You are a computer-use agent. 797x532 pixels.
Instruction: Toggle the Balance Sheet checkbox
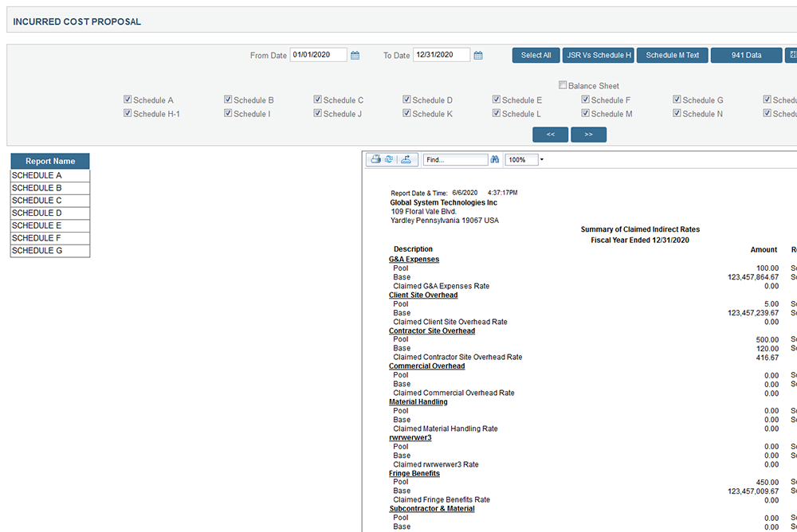[x=563, y=85]
